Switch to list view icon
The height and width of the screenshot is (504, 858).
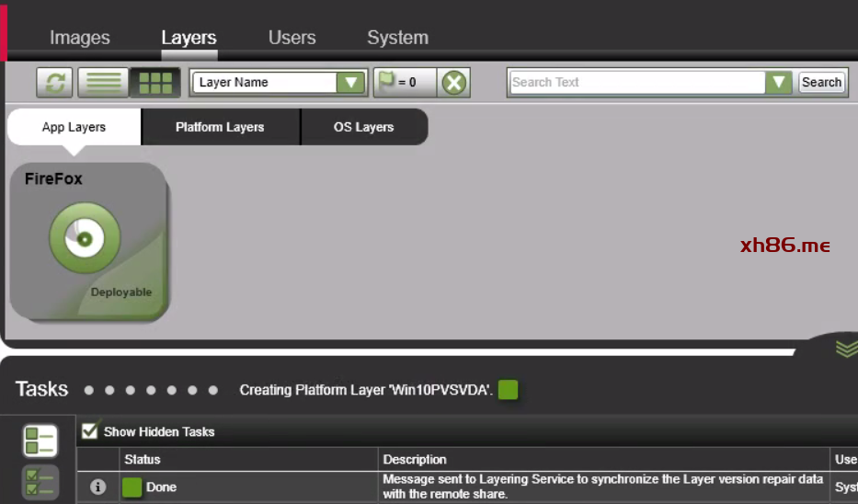(x=103, y=83)
